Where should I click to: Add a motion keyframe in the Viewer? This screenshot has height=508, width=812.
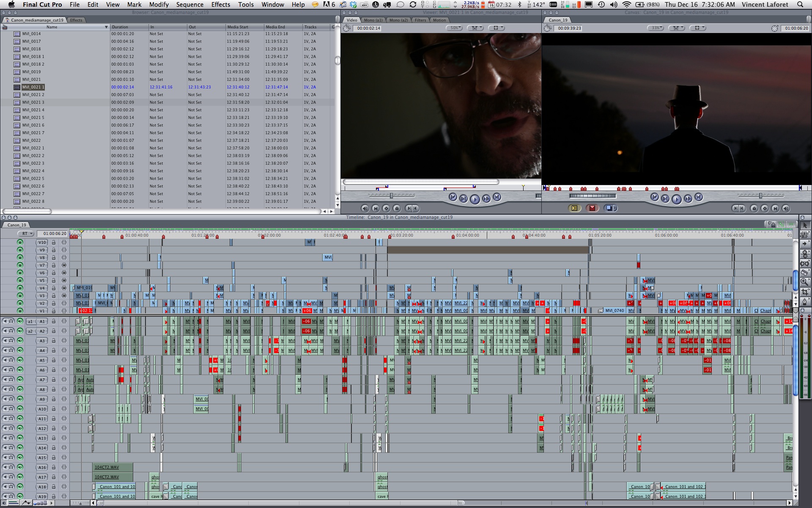tap(386, 208)
